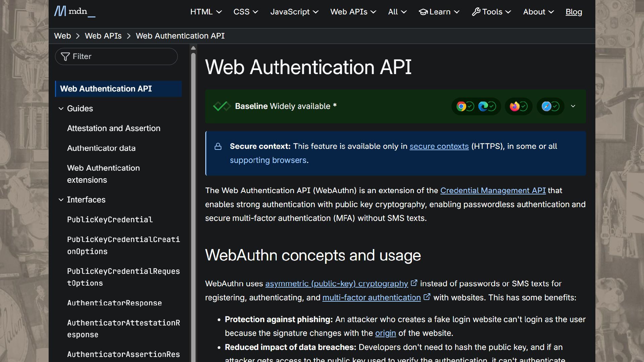Collapse the Interfaces sidebar section
Screen dimensions: 644x362
tap(61, 200)
